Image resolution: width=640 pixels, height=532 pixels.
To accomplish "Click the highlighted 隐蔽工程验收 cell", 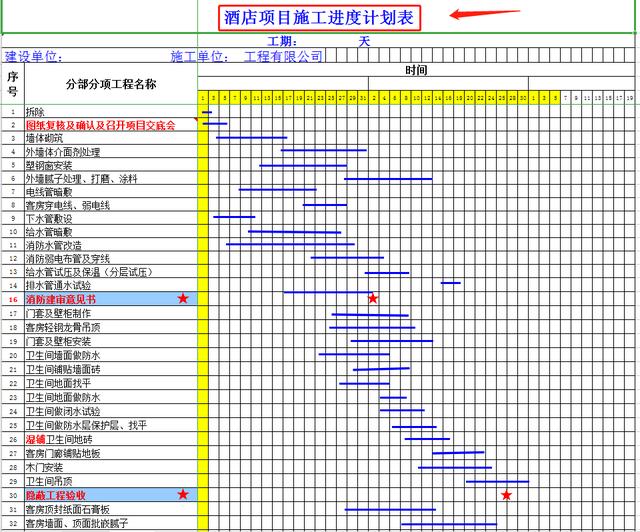I will click(111, 495).
